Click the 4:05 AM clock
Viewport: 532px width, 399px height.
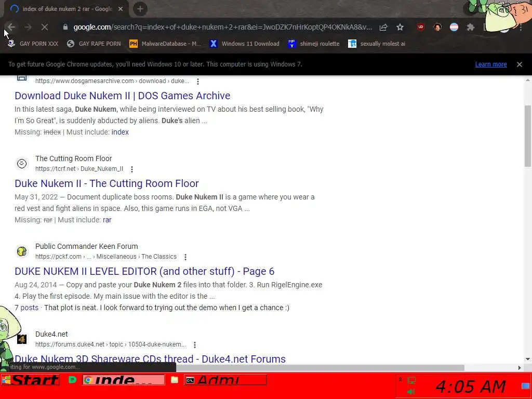point(471,387)
